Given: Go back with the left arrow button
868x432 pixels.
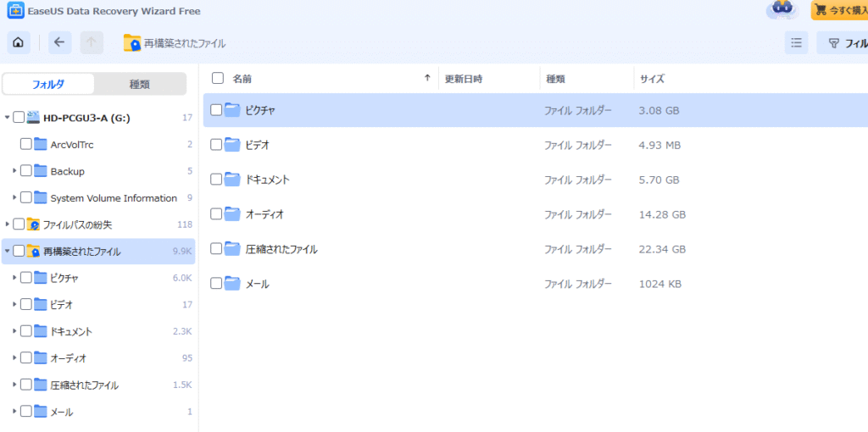Looking at the screenshot, I should tap(59, 42).
